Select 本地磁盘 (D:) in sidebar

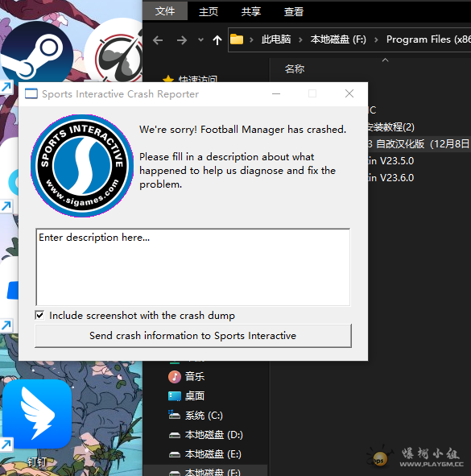(213, 435)
